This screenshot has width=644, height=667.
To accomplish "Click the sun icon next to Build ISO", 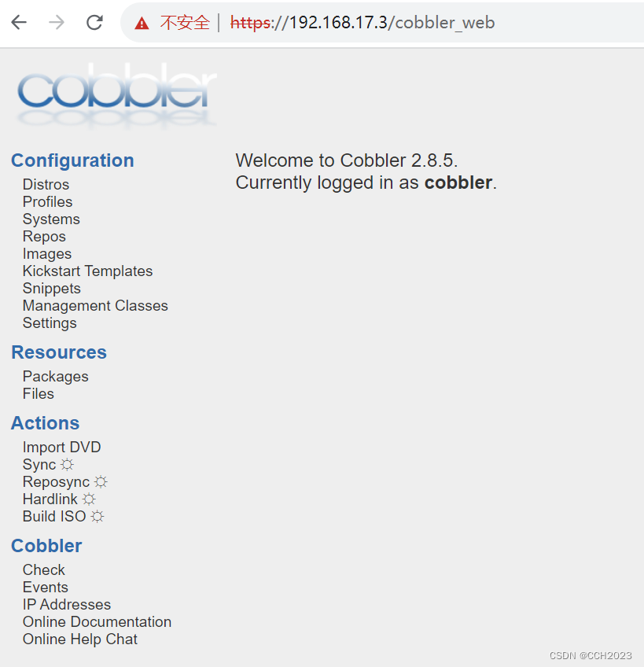I will 98,516.
